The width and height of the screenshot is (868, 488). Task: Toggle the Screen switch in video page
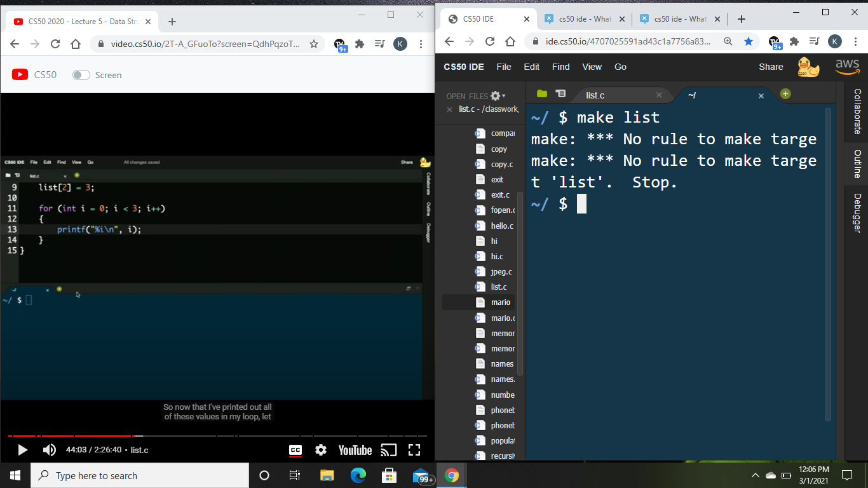(x=81, y=75)
